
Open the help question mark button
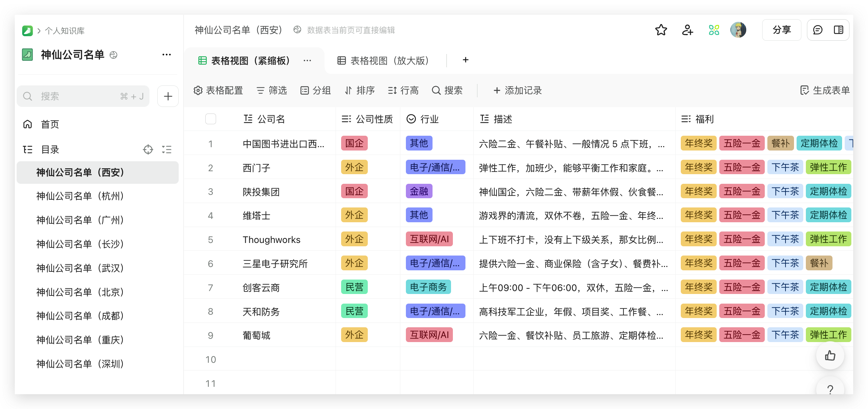[x=830, y=389]
